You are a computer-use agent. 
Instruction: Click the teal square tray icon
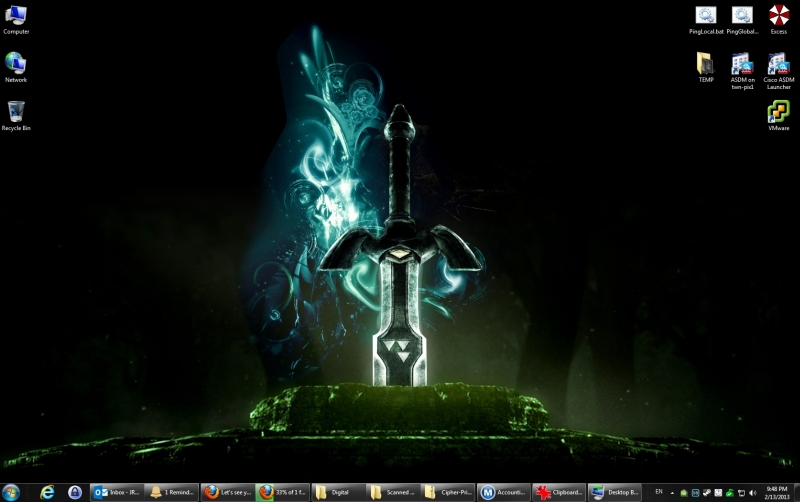695,493
